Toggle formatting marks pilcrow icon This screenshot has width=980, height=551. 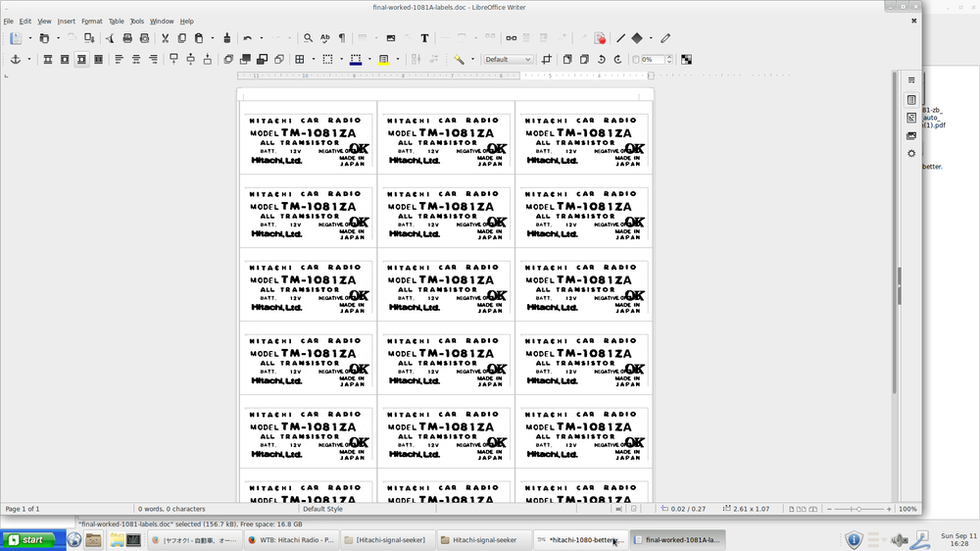point(342,38)
